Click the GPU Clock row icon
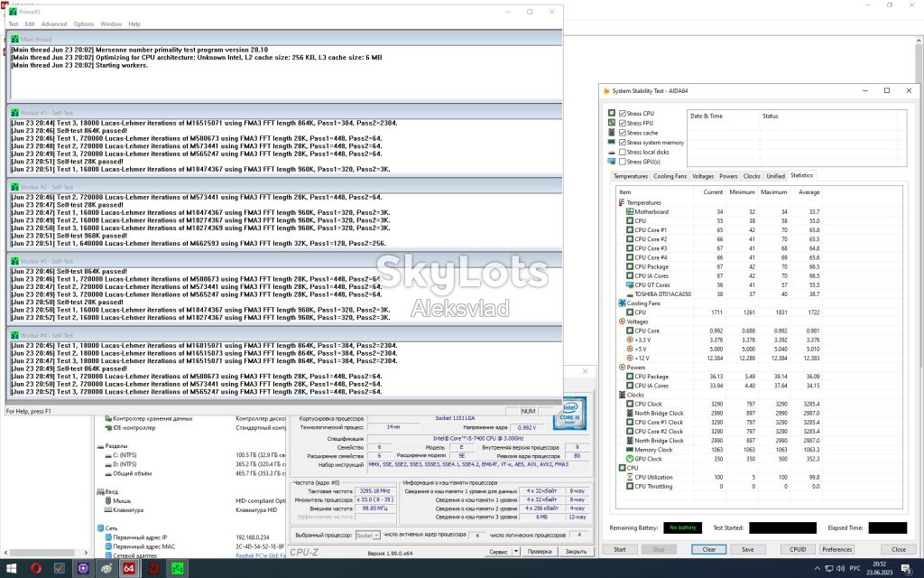This screenshot has height=578, width=924. click(x=630, y=459)
